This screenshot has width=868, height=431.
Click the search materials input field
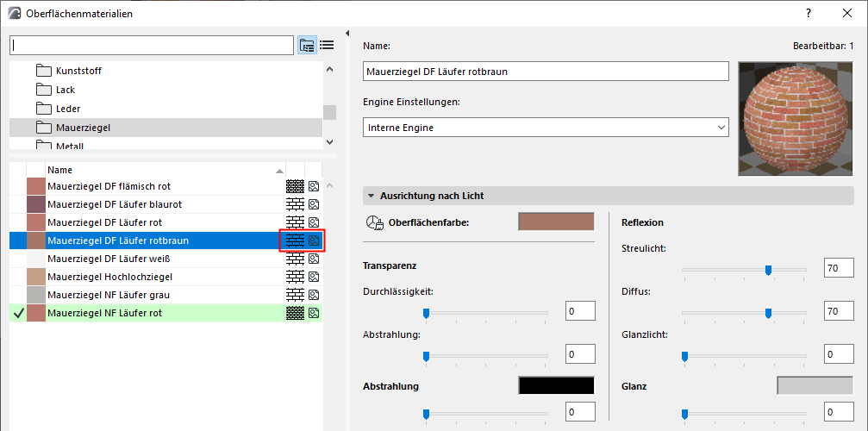point(152,46)
